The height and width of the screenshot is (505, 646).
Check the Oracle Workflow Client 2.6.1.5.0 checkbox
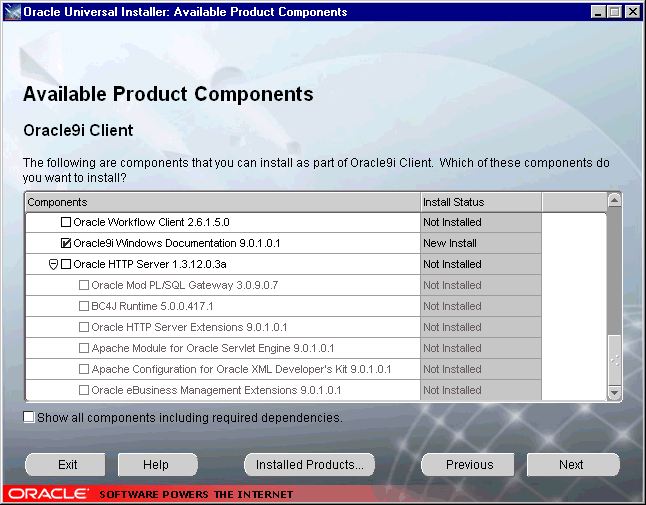66,222
